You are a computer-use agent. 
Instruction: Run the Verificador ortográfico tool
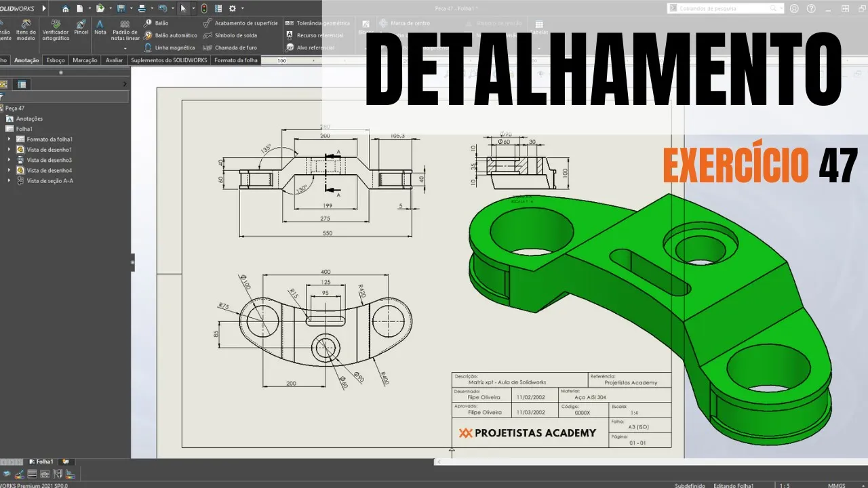point(56,30)
